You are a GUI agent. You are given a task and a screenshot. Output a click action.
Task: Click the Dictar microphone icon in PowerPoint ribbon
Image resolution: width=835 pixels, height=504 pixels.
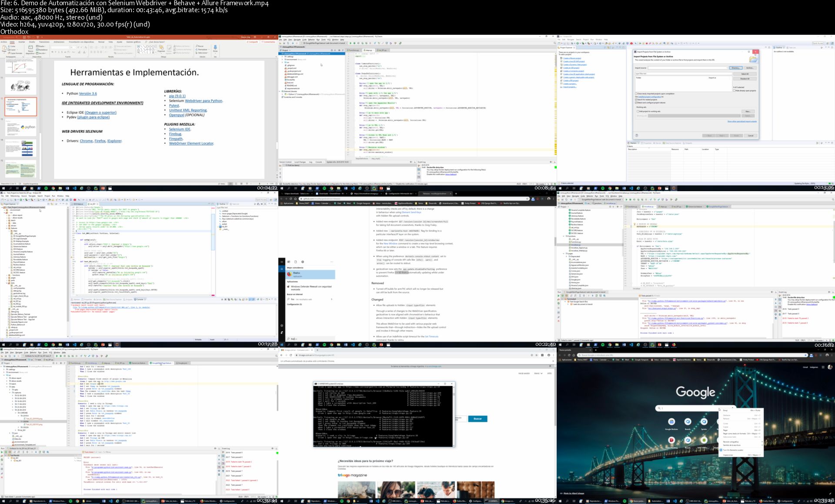pos(215,48)
